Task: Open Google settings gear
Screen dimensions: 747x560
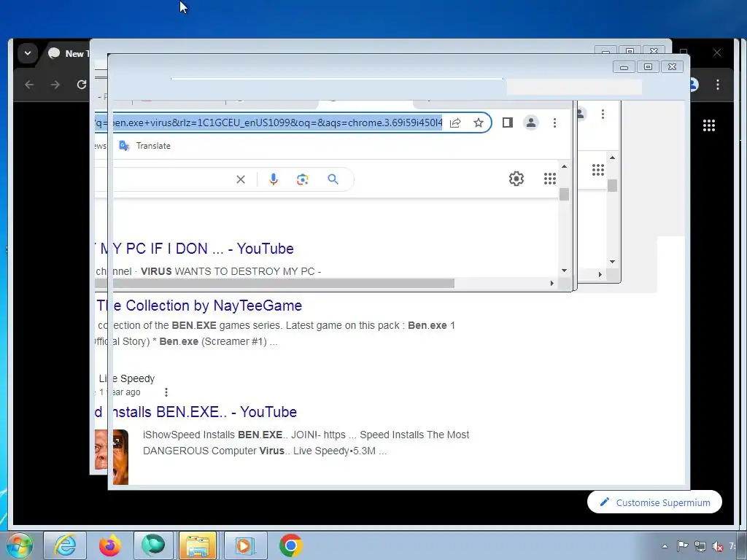Action: pyautogui.click(x=516, y=179)
